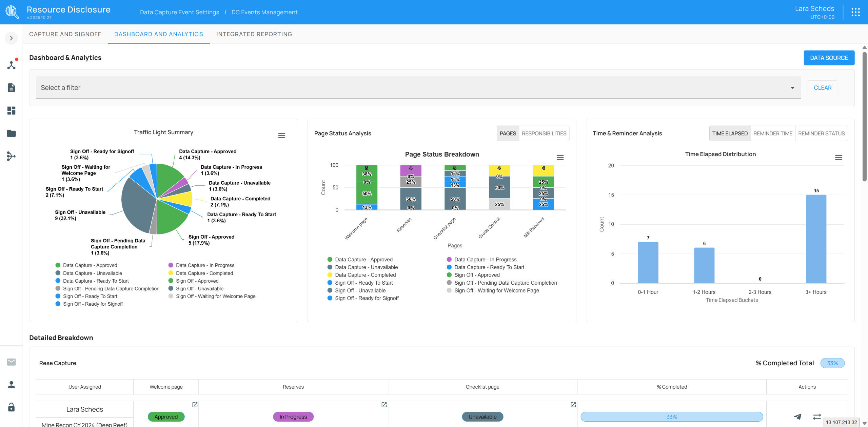This screenshot has width=868, height=427.
Task: Open the Select a filter dropdown
Action: coord(418,88)
